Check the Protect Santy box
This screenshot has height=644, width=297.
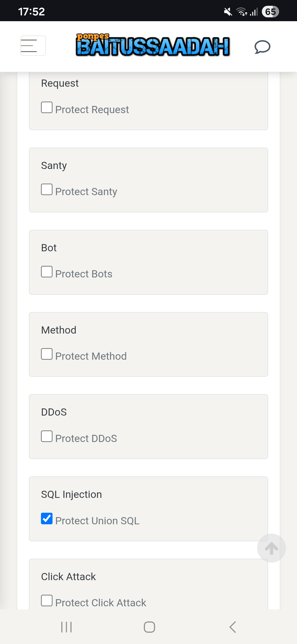tap(47, 189)
